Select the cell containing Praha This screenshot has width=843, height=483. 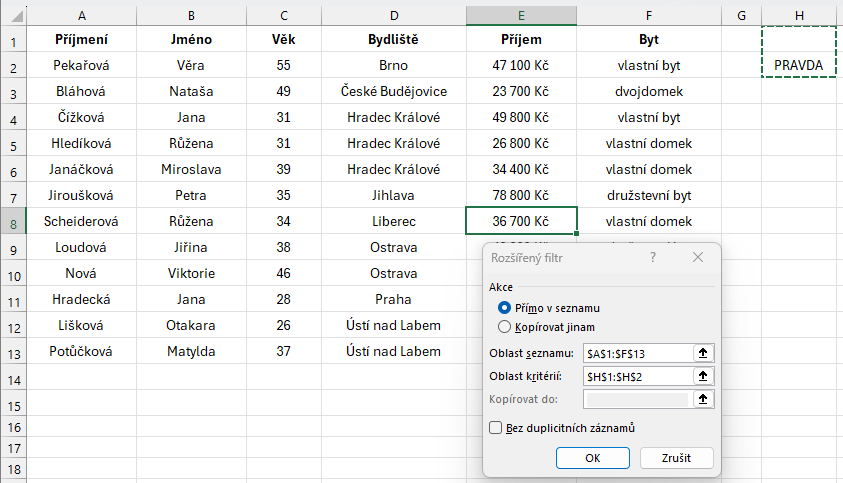click(394, 299)
